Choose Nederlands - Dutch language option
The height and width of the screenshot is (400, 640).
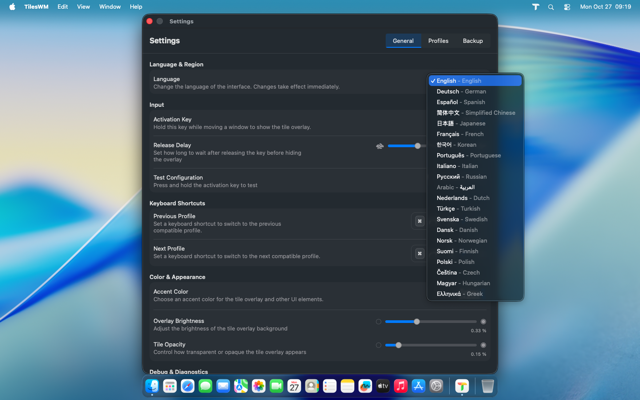475,198
